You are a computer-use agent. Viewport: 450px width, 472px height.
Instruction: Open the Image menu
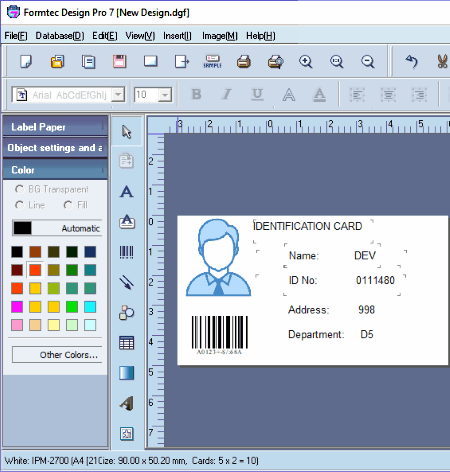220,36
